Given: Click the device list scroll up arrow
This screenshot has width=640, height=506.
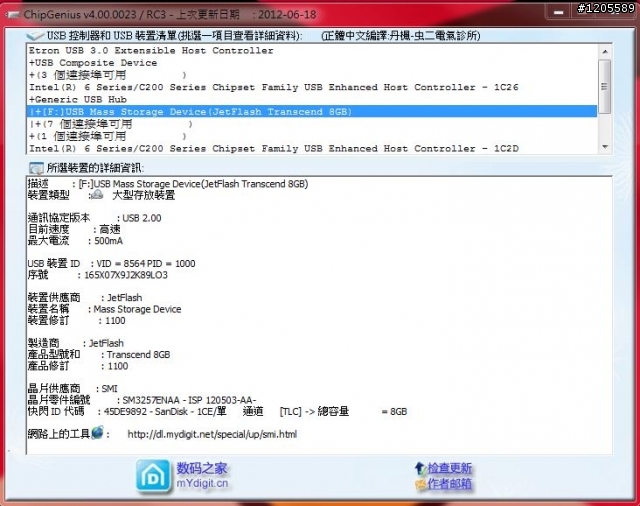Looking at the screenshot, I should click(605, 51).
